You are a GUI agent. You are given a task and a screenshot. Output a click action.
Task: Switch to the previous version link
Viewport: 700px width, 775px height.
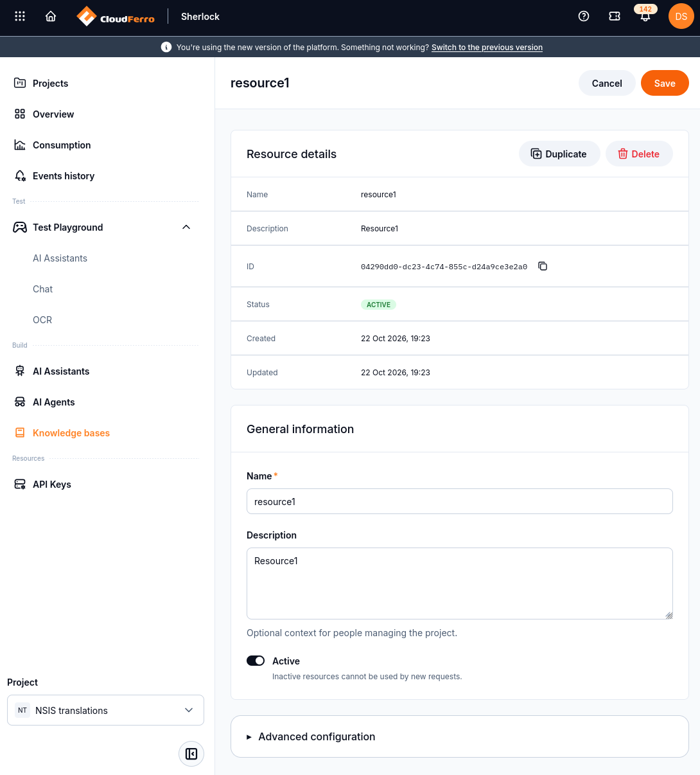click(487, 47)
